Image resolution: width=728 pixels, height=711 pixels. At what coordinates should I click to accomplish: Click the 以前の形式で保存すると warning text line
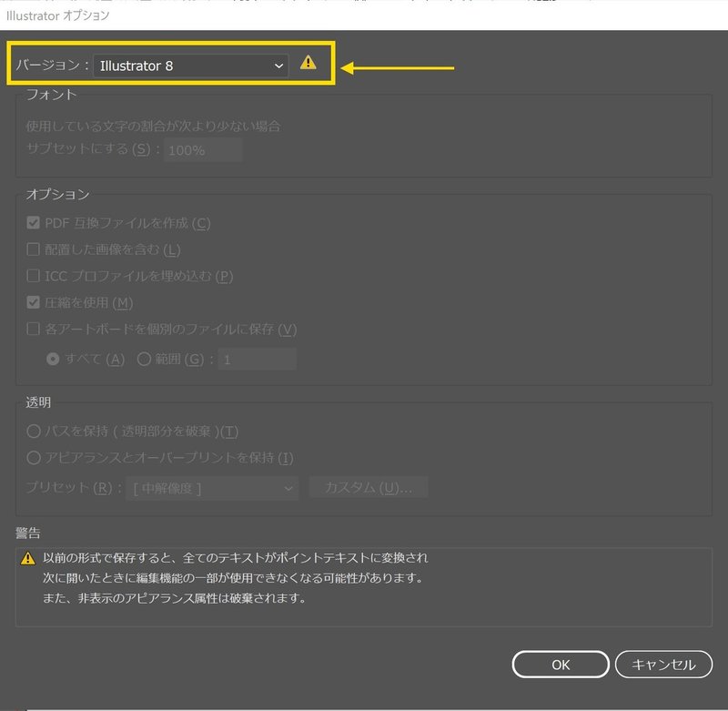(236, 558)
